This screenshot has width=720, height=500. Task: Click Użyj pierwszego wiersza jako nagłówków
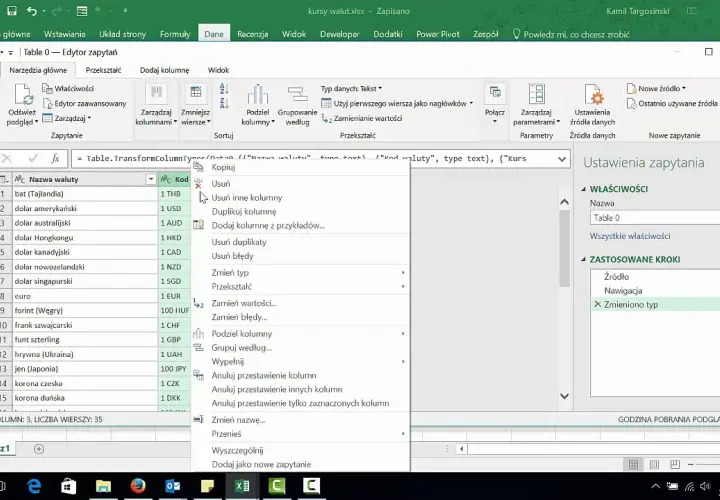(x=397, y=103)
